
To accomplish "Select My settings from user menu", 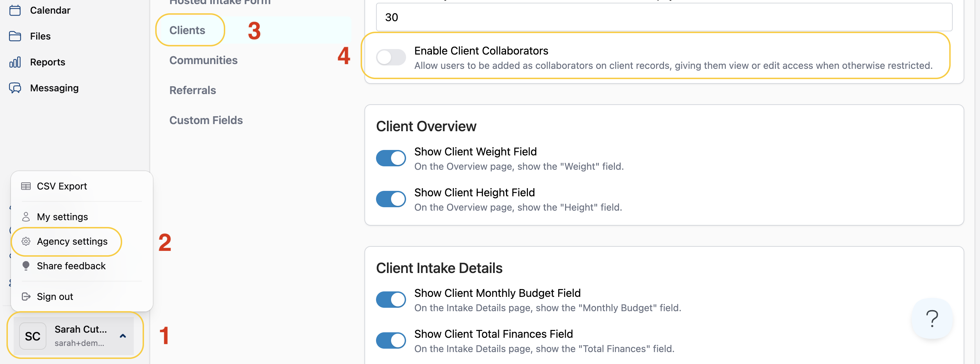I will coord(62,216).
